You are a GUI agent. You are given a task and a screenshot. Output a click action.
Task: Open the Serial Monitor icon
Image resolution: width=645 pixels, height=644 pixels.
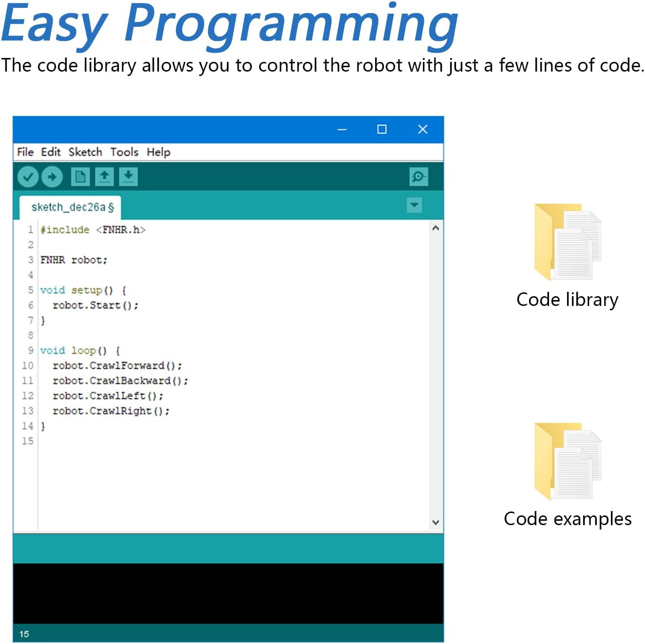pyautogui.click(x=418, y=177)
